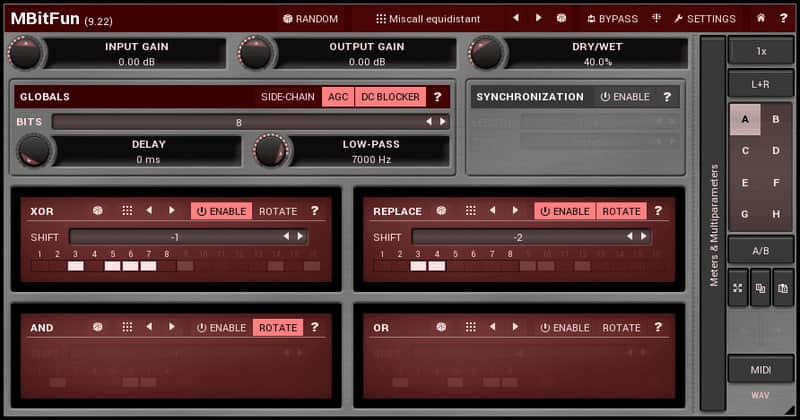The height and width of the screenshot is (420, 800).
Task: Toggle bit 3 in the XOR bit row
Action: coord(76,266)
